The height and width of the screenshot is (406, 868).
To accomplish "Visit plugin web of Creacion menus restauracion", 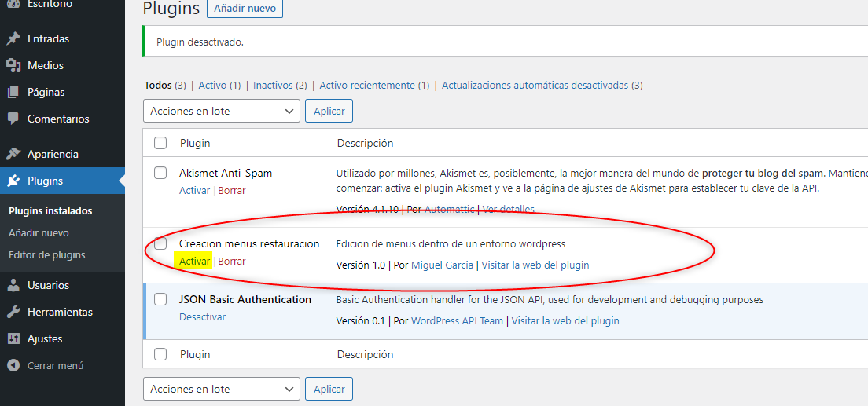I will click(535, 265).
